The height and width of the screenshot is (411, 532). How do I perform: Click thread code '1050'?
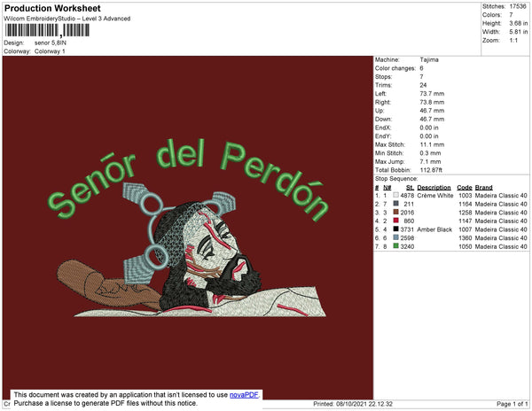click(x=465, y=246)
